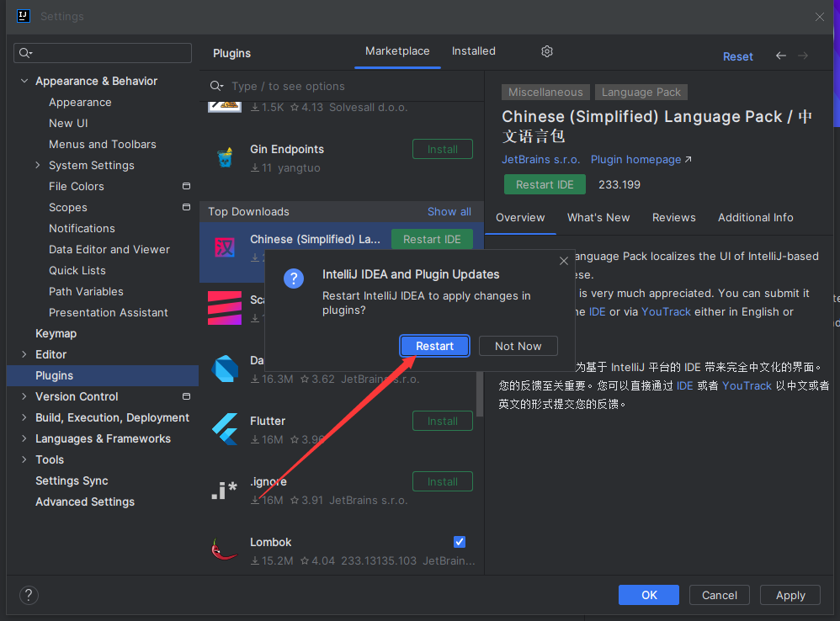Open the help question mark icon
The image size is (840, 621).
click(x=29, y=595)
